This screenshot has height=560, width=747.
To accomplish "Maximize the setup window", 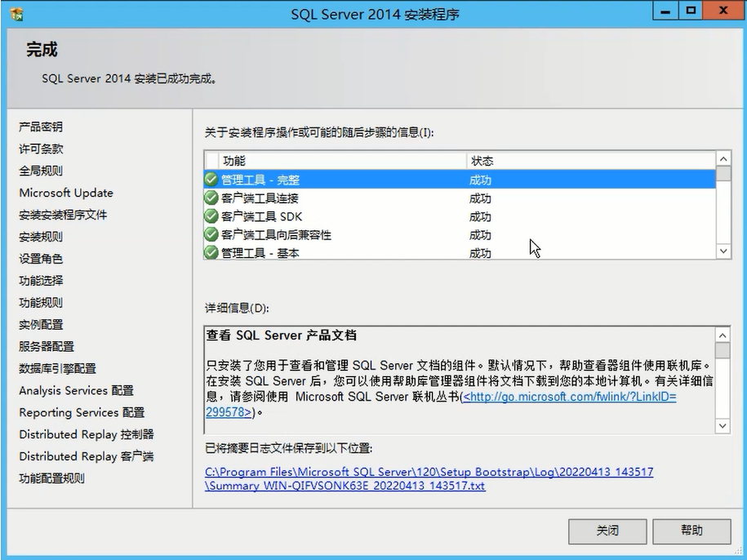I will [691, 11].
